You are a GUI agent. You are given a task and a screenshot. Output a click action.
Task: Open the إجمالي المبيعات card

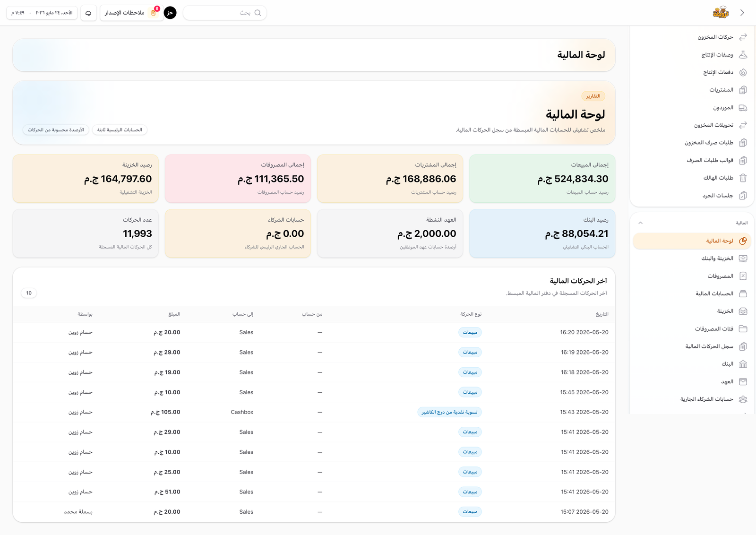coord(542,179)
